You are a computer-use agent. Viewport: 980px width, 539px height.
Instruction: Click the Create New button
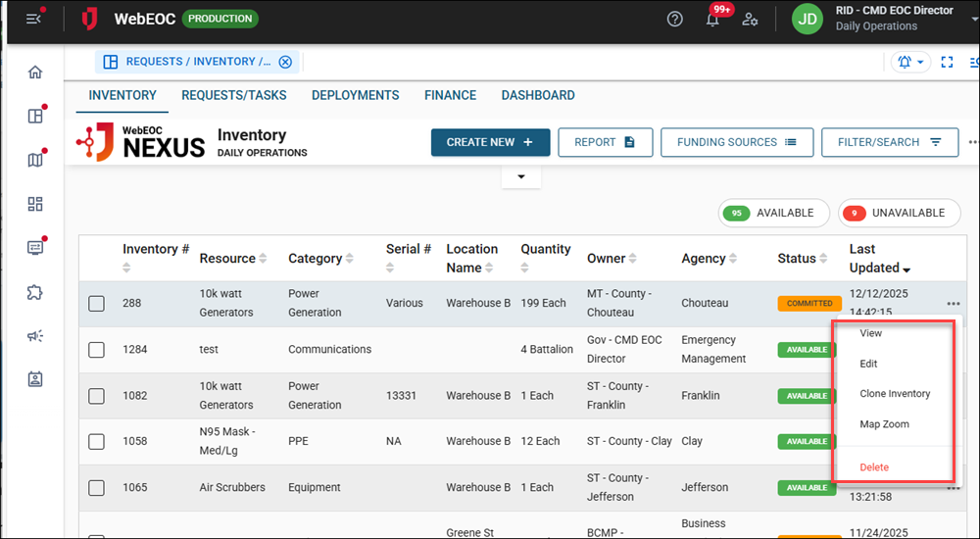pos(490,142)
